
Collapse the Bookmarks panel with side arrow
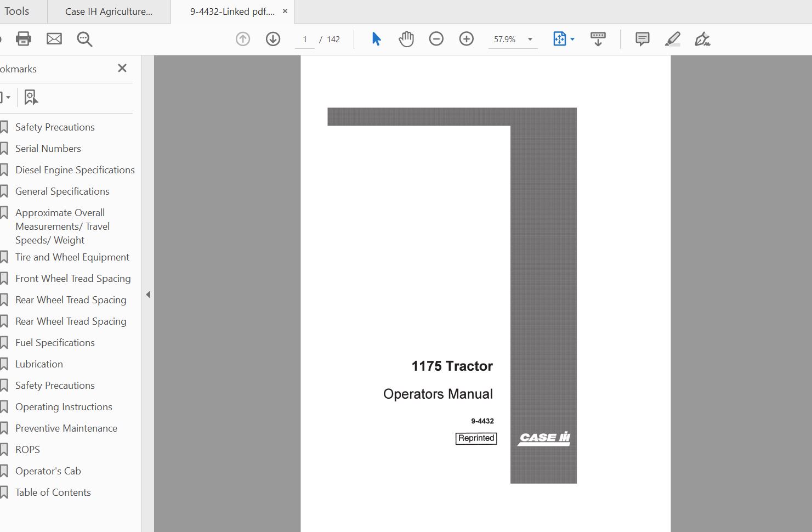(x=148, y=294)
